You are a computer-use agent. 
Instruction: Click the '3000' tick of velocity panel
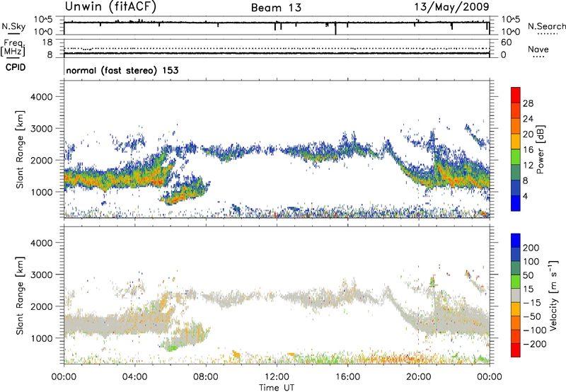42,275
